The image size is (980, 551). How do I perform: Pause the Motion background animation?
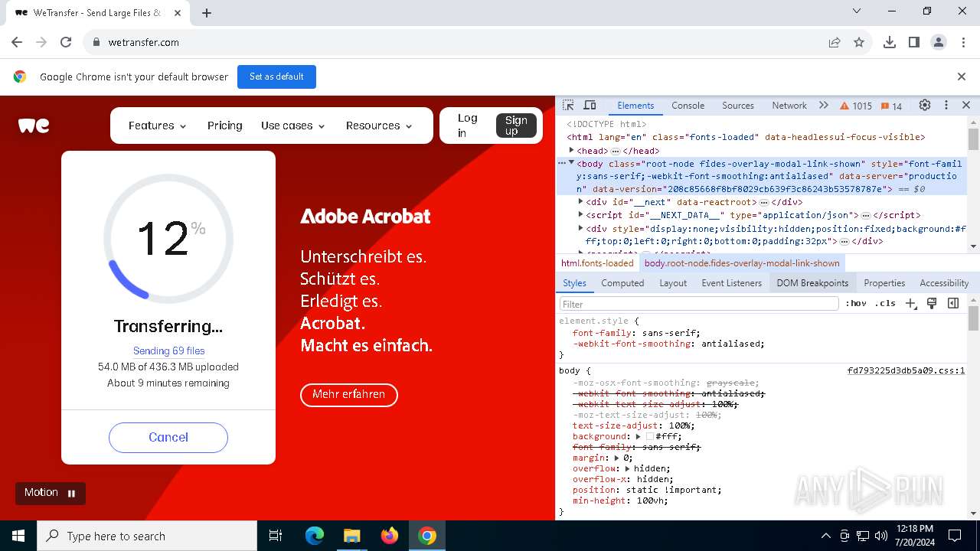pos(51,493)
